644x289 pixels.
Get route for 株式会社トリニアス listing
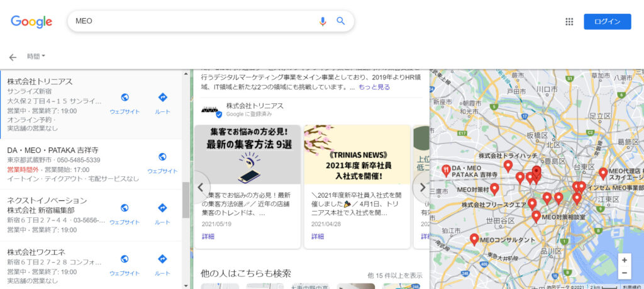coord(163,98)
